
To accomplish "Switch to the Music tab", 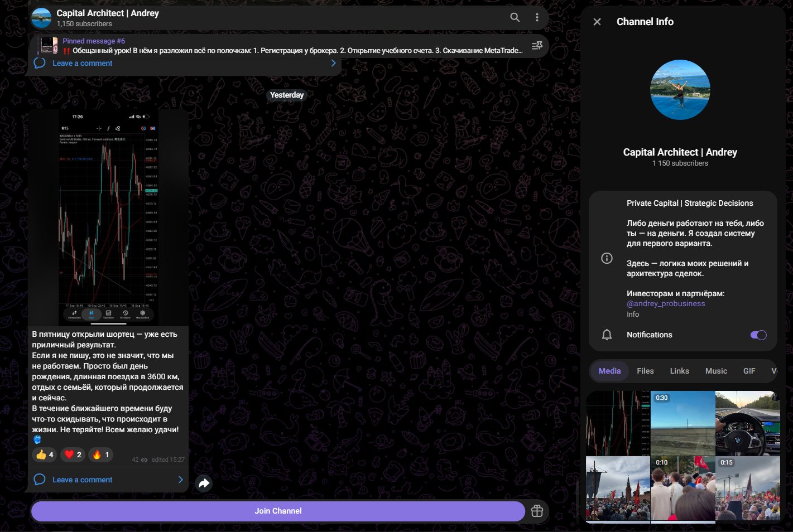I will point(716,371).
